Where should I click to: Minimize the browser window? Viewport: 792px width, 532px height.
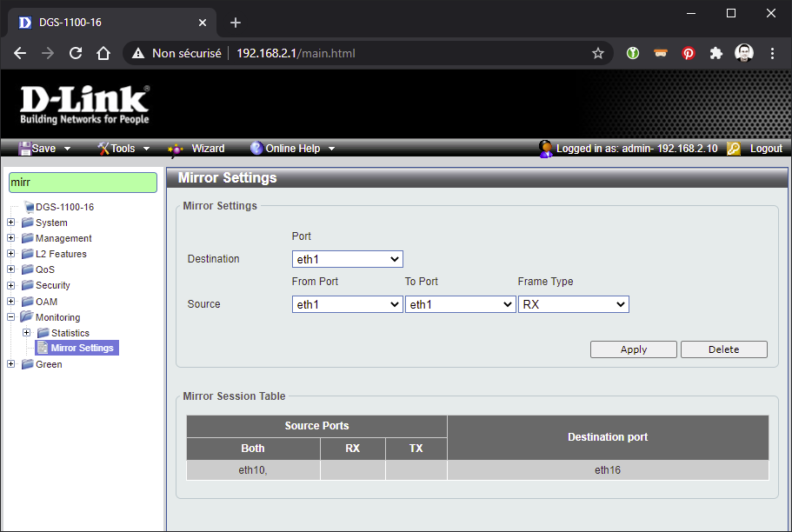click(691, 14)
